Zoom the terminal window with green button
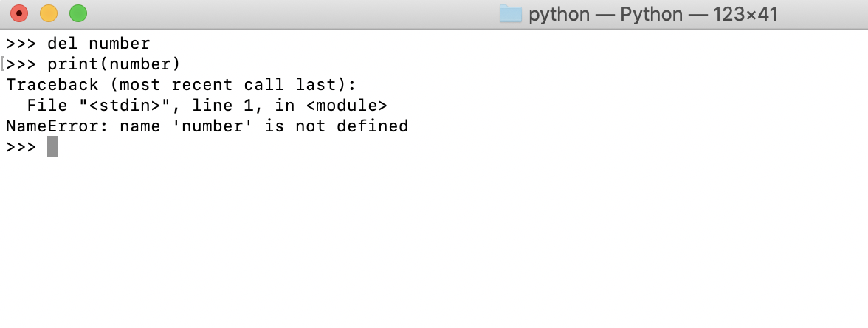Image resolution: width=868 pixels, height=328 pixels. [x=78, y=13]
